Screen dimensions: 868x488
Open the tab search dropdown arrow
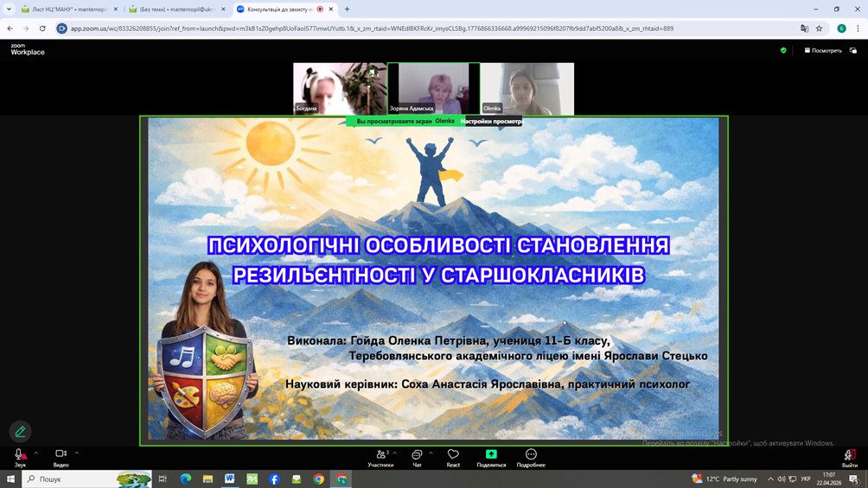coord(9,10)
